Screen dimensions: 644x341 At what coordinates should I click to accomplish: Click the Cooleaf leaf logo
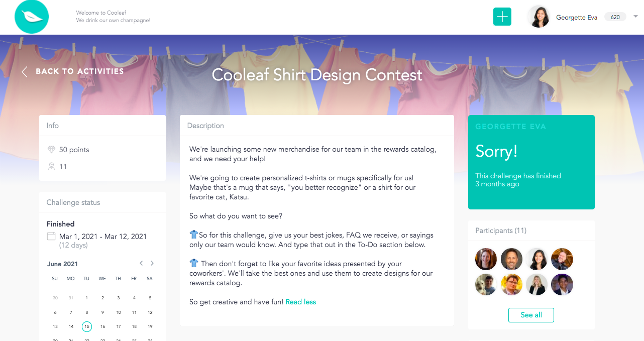[x=32, y=17]
